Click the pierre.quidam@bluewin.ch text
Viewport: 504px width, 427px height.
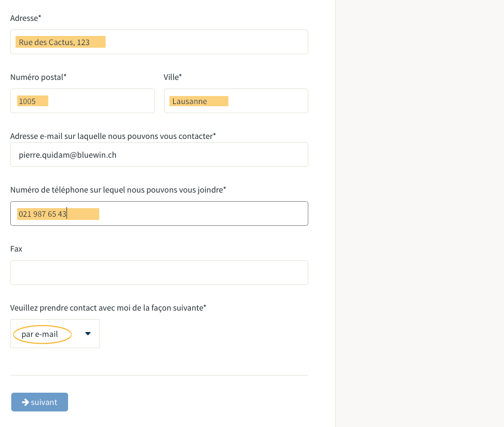68,155
